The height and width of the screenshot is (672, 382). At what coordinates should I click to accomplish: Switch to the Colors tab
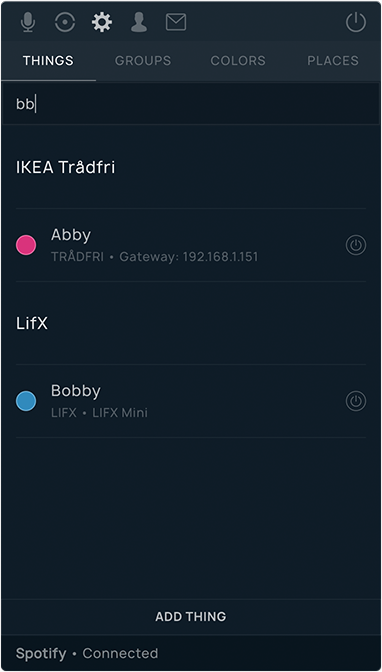[x=238, y=61]
